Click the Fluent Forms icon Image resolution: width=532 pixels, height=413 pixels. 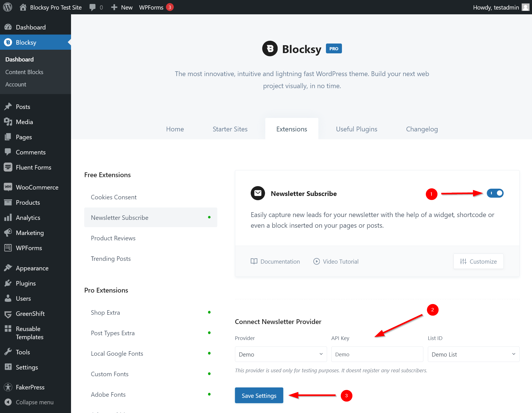8,167
